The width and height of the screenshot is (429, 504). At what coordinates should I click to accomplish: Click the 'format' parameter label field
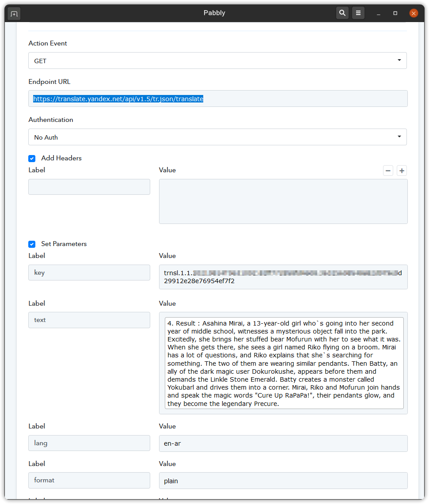(x=89, y=480)
